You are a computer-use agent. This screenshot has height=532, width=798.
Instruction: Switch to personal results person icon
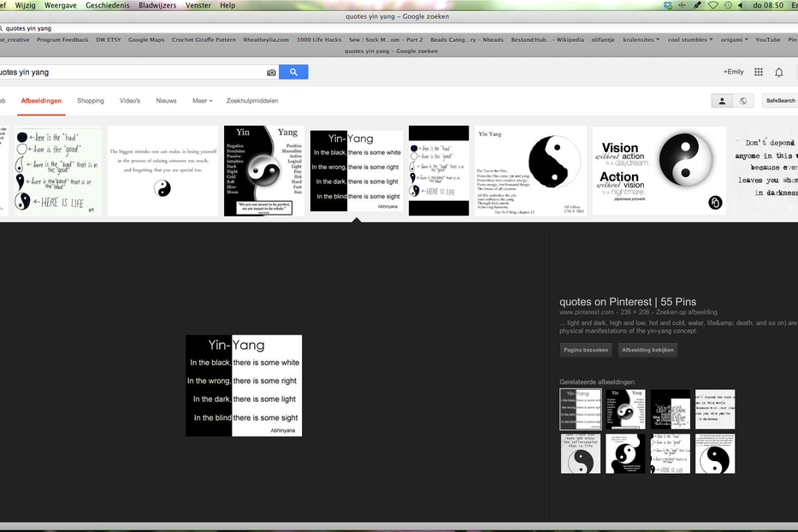(722, 101)
